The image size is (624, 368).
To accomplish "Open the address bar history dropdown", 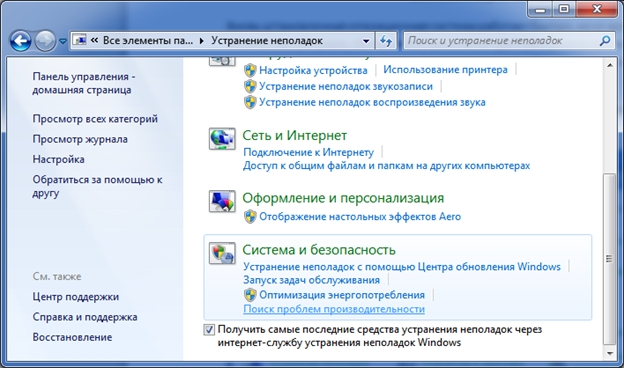I will (x=366, y=41).
